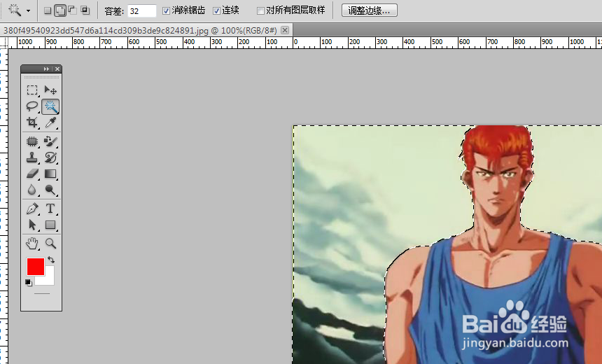Viewport: 602px width, 364px height.
Task: Toggle the 连续 checkbox
Action: click(x=216, y=10)
